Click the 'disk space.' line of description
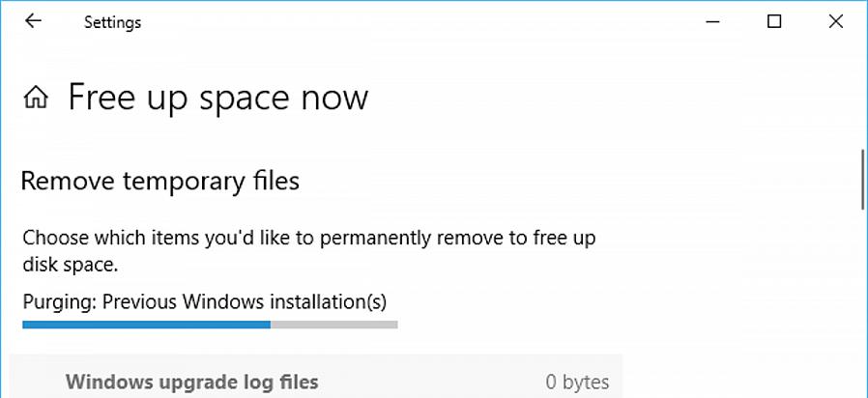 71,265
